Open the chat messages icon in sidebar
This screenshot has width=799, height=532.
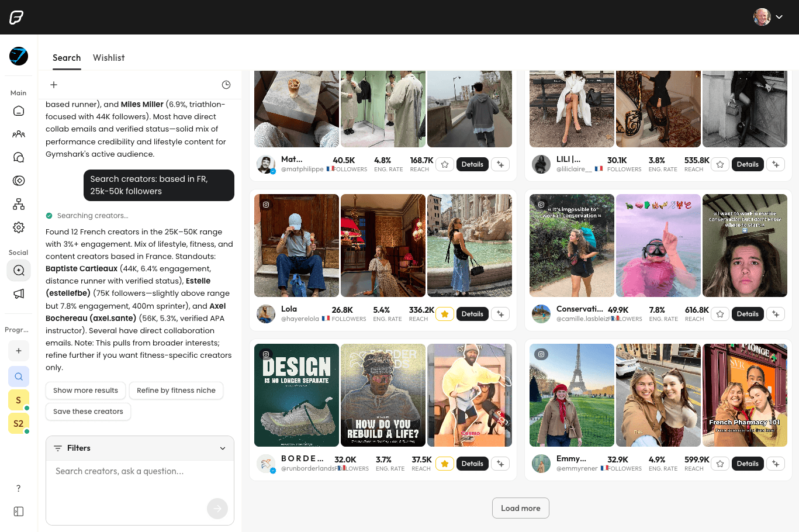(x=19, y=157)
